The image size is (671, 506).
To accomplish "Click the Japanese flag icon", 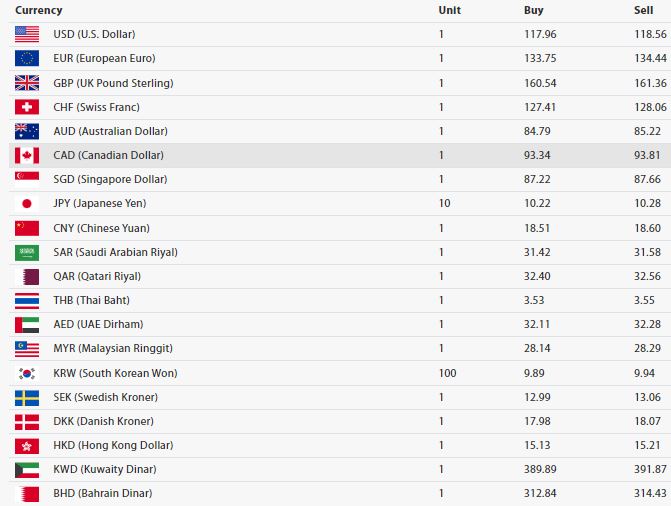I will point(27,203).
